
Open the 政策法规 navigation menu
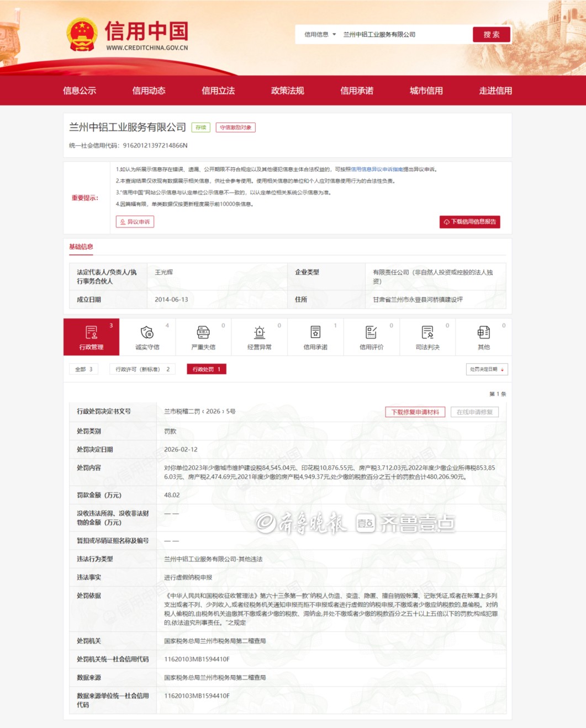tap(287, 91)
